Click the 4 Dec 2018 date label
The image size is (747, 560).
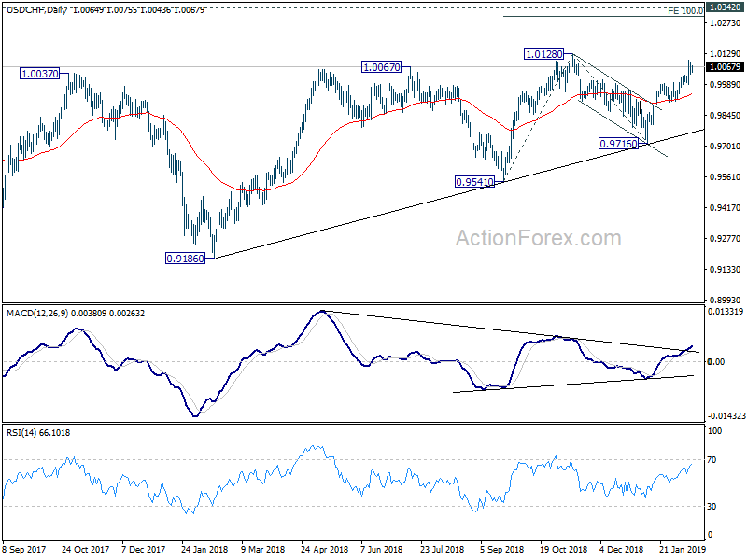pyautogui.click(x=622, y=549)
